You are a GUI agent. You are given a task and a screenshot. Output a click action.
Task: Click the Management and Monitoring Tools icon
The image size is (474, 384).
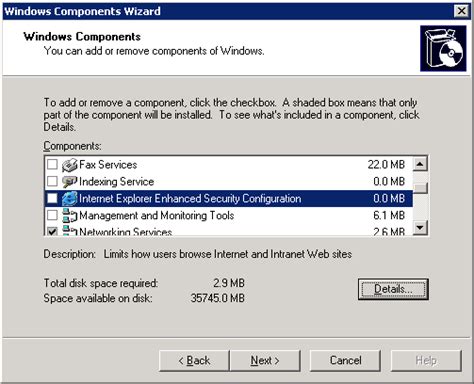(x=69, y=216)
